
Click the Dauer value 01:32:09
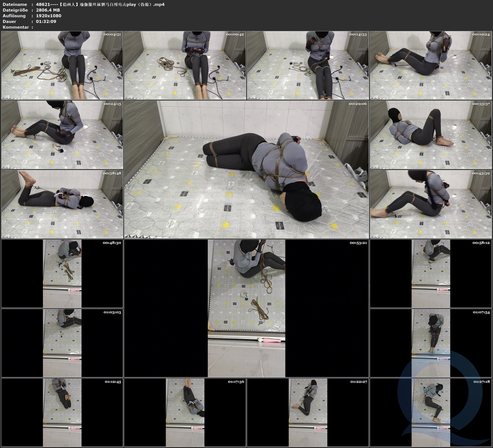[x=46, y=22]
